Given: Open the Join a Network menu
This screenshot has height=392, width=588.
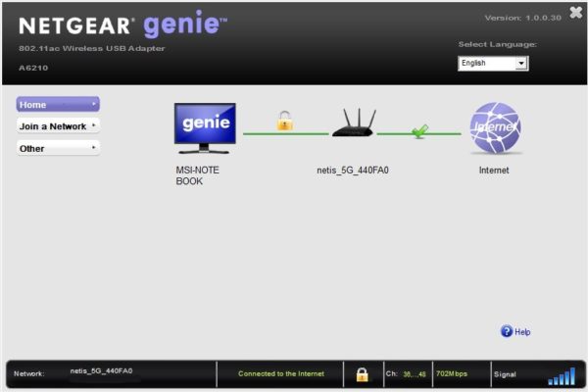Looking at the screenshot, I should (x=58, y=126).
